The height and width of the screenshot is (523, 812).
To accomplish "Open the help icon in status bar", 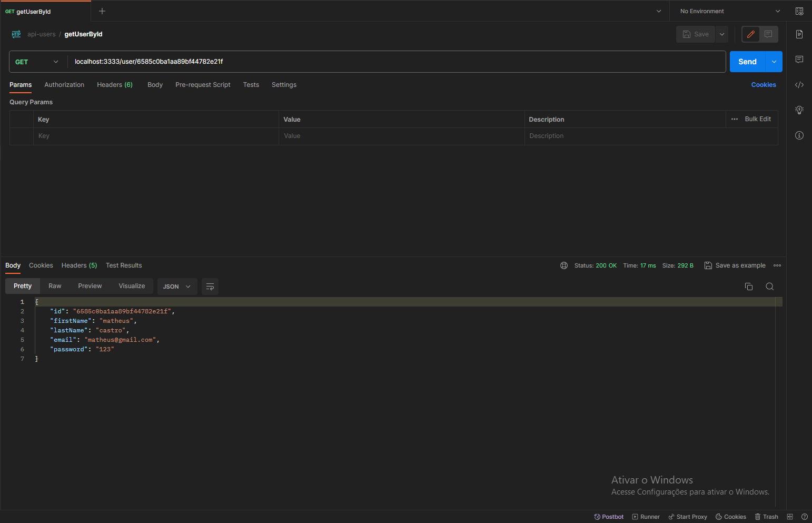I will point(805,517).
